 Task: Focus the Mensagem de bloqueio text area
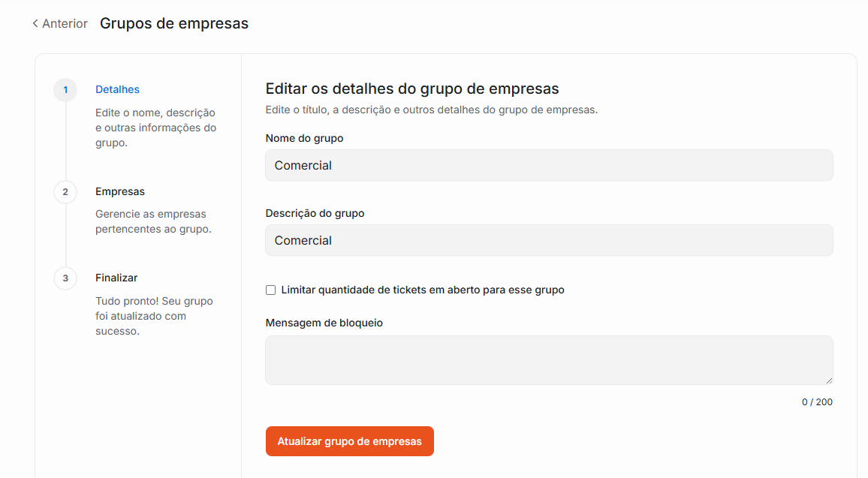[549, 360]
